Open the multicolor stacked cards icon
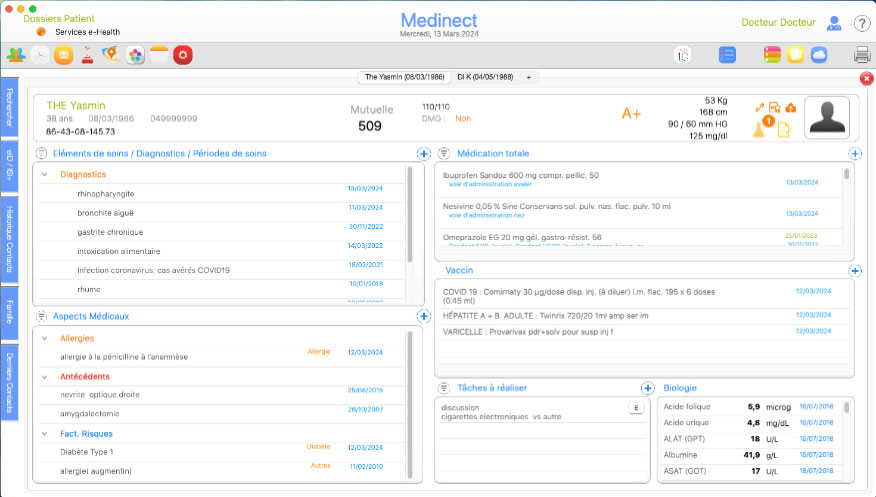The height and width of the screenshot is (497, 876). coord(772,55)
